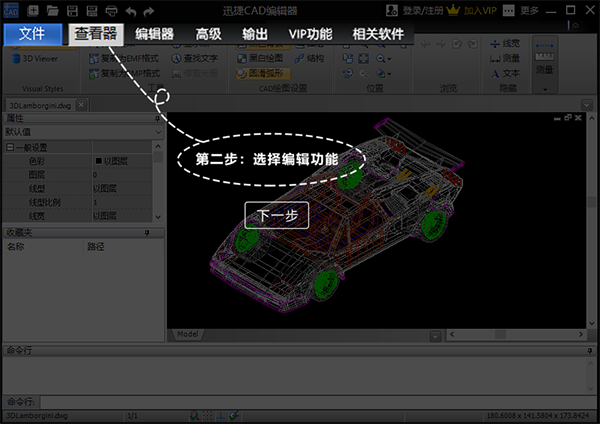Click the 下一步 button in the tutorial overlay
600x424 pixels.
[x=277, y=215]
